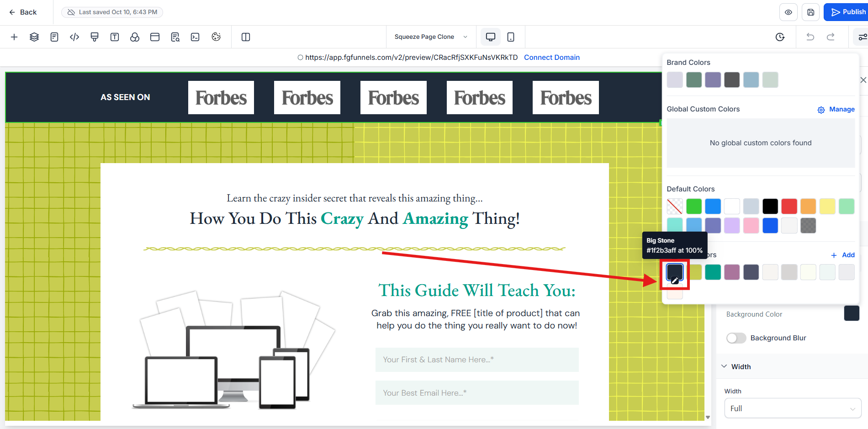Select the dark gray brand color
868x429 pixels.
(x=732, y=80)
